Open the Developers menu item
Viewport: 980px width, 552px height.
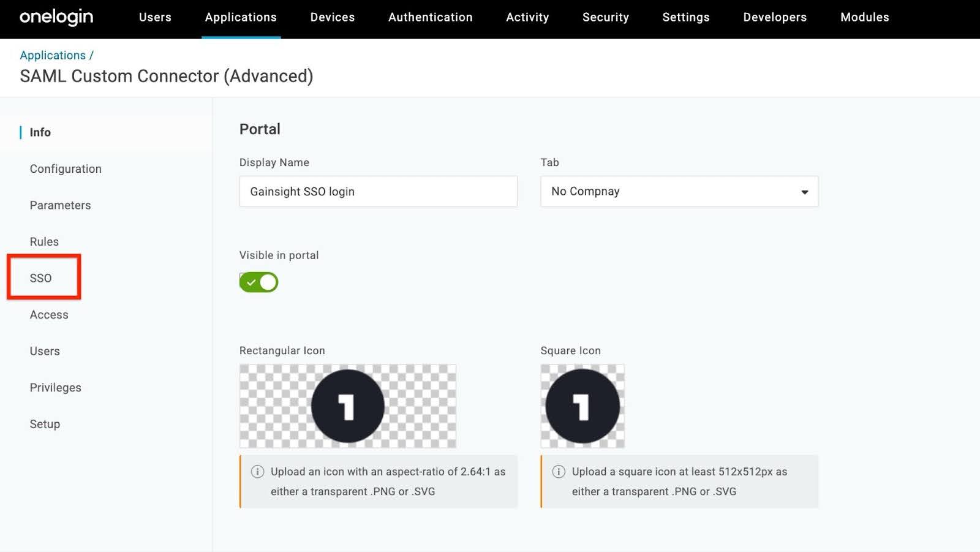click(x=774, y=17)
